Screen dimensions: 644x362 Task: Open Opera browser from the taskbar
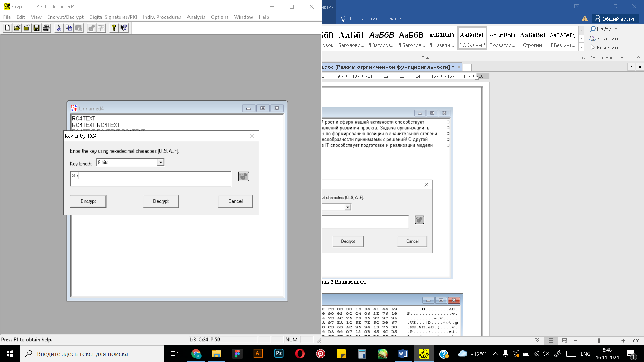click(300, 354)
